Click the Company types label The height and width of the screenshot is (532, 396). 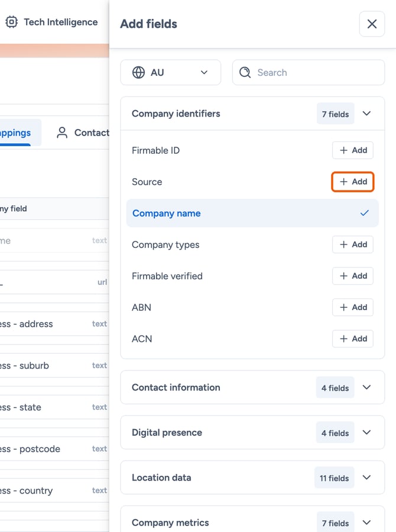(165, 244)
